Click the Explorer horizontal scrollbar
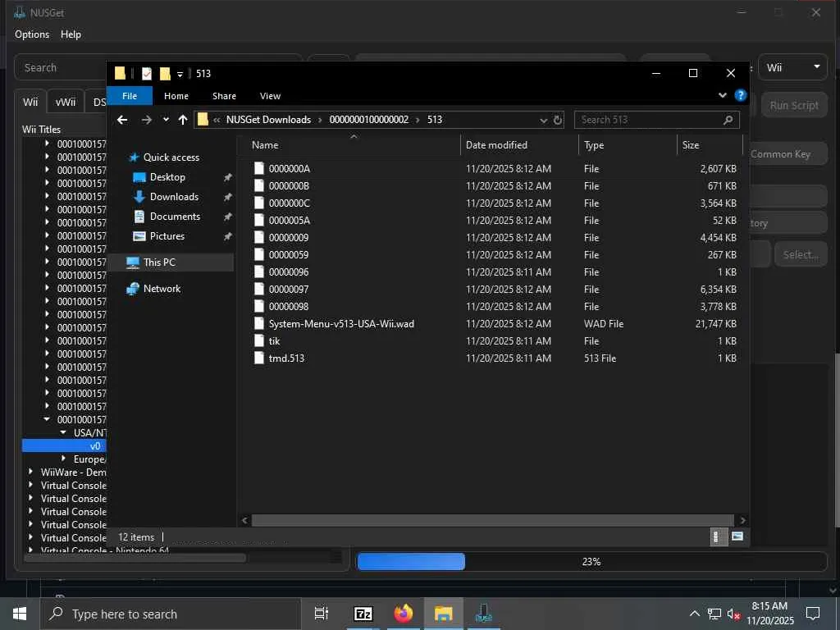The height and width of the screenshot is (630, 840). (493, 520)
